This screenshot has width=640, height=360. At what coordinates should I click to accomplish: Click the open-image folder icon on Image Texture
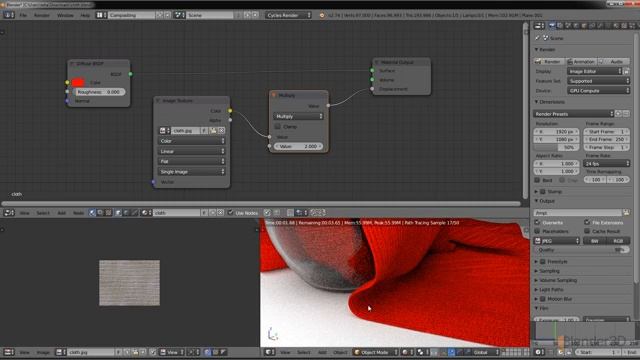(213, 131)
